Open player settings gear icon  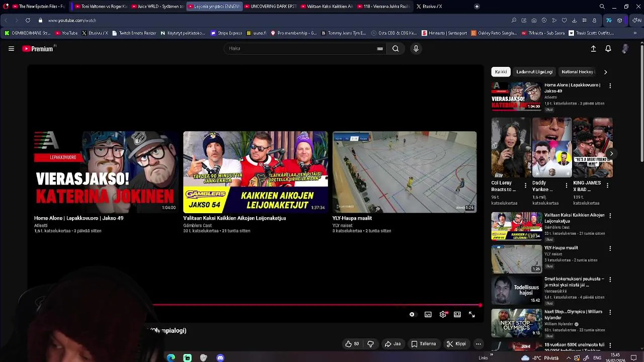tap(443, 314)
